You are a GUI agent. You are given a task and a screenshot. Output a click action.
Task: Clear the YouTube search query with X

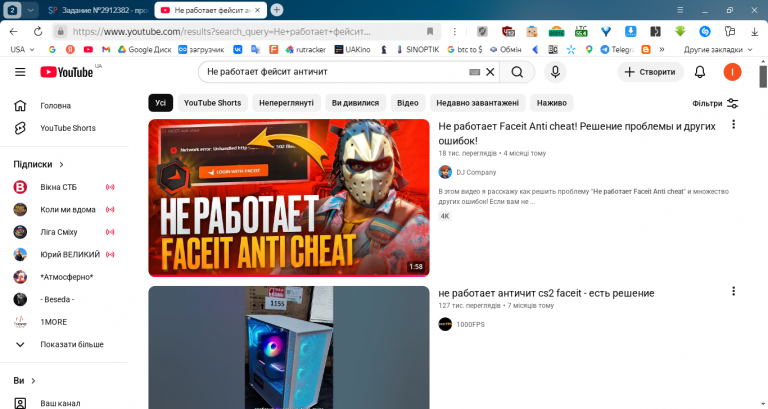[x=490, y=72]
